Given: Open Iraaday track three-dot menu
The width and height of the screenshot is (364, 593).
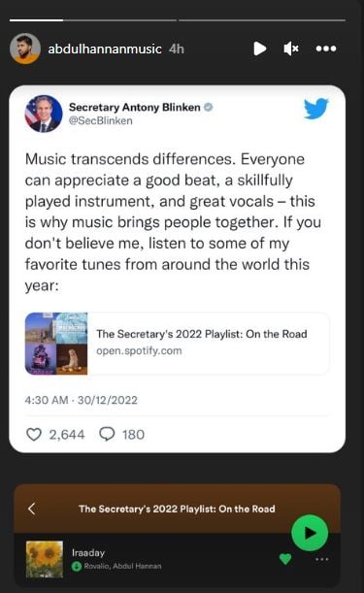Looking at the screenshot, I should 321,559.
